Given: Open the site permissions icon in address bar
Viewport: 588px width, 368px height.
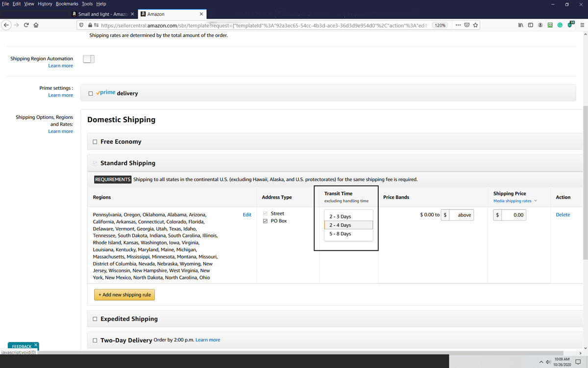Looking at the screenshot, I should [96, 25].
